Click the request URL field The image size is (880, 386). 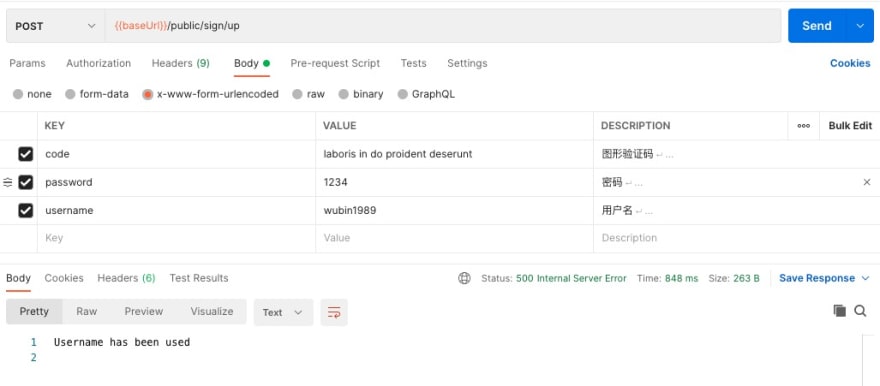pos(443,26)
